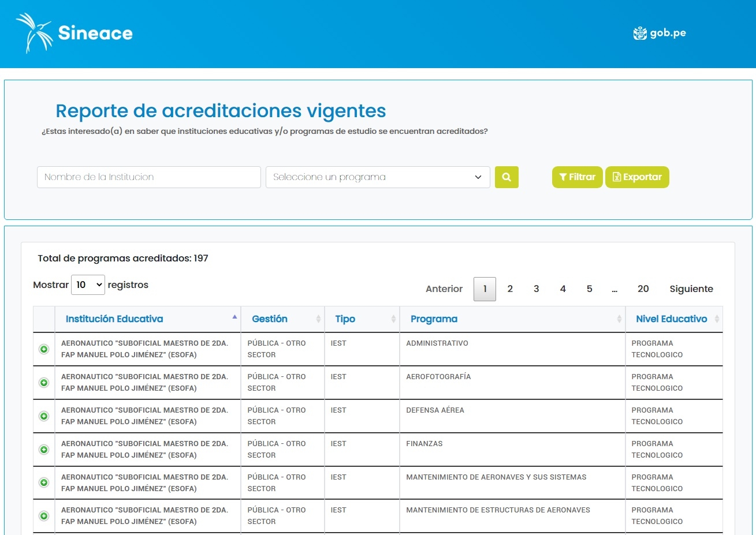This screenshot has height=535, width=756.
Task: Click the Reporte de acreditaciones vigentes heading
Action: (x=221, y=111)
